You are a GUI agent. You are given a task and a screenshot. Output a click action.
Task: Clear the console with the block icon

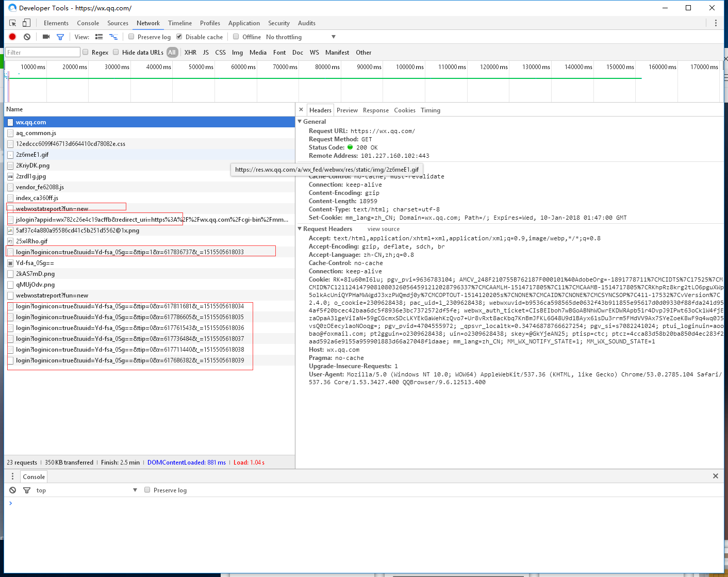coord(13,490)
